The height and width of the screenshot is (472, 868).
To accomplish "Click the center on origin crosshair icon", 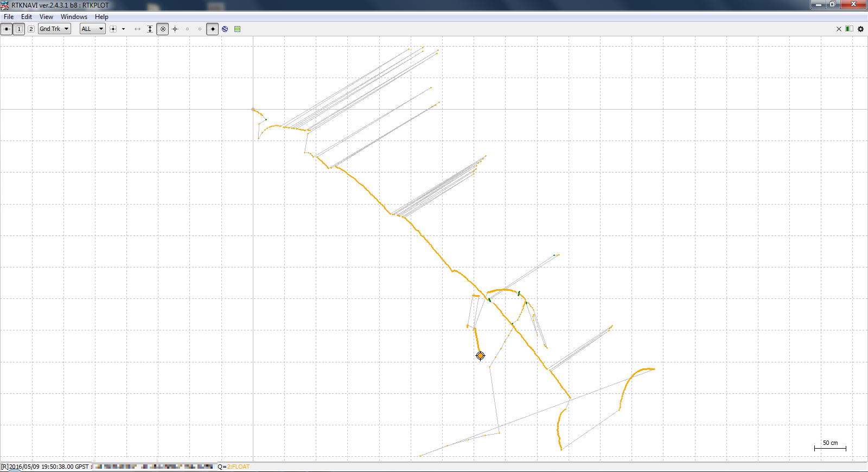I will tap(175, 29).
